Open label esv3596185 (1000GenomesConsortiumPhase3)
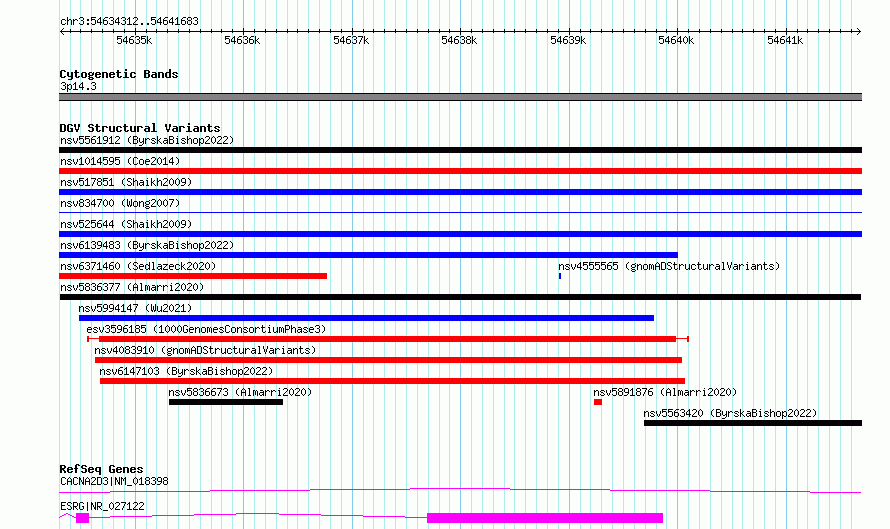 [206, 329]
